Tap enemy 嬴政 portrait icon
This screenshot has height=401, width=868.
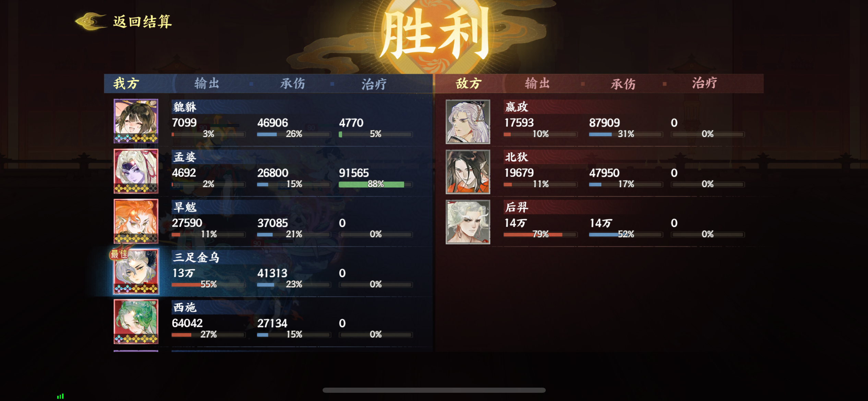pos(468,122)
